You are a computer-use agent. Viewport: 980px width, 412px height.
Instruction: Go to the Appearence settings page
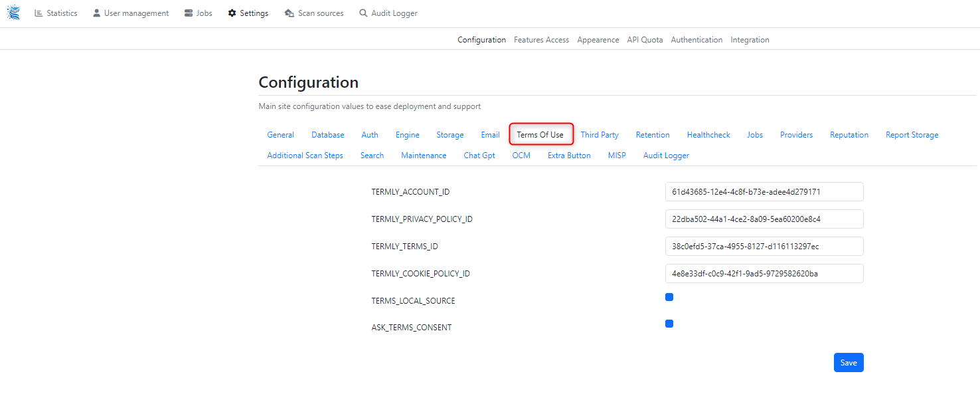[598, 40]
